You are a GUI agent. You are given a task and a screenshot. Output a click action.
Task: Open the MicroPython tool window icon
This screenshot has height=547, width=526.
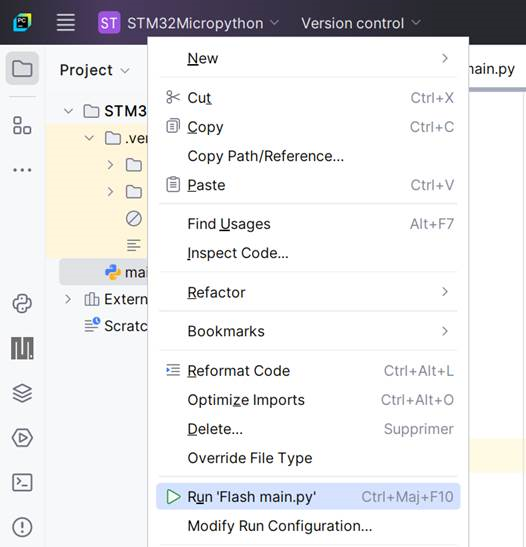point(22,348)
